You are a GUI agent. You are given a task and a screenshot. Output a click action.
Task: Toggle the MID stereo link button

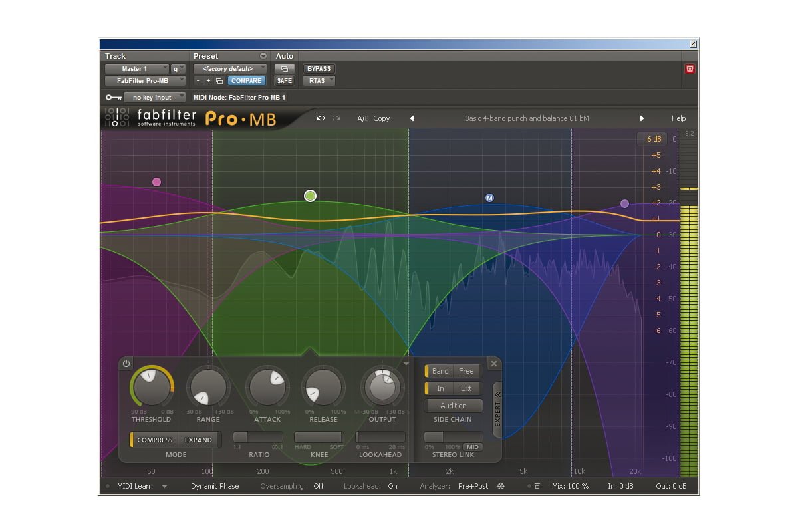[x=473, y=447]
